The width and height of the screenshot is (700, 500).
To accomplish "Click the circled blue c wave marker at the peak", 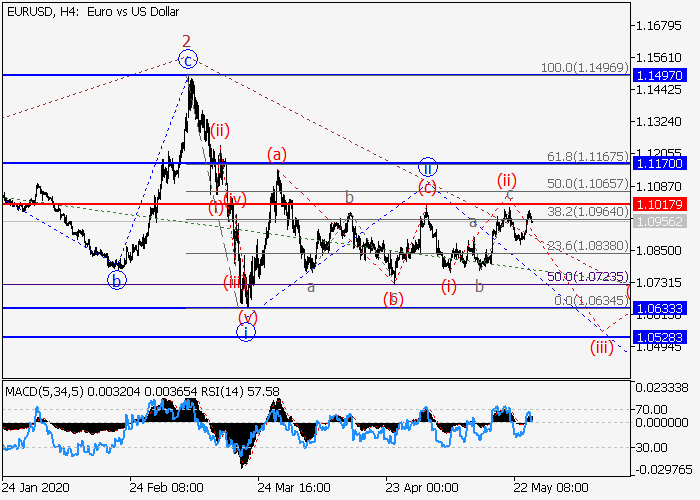I will (x=188, y=60).
